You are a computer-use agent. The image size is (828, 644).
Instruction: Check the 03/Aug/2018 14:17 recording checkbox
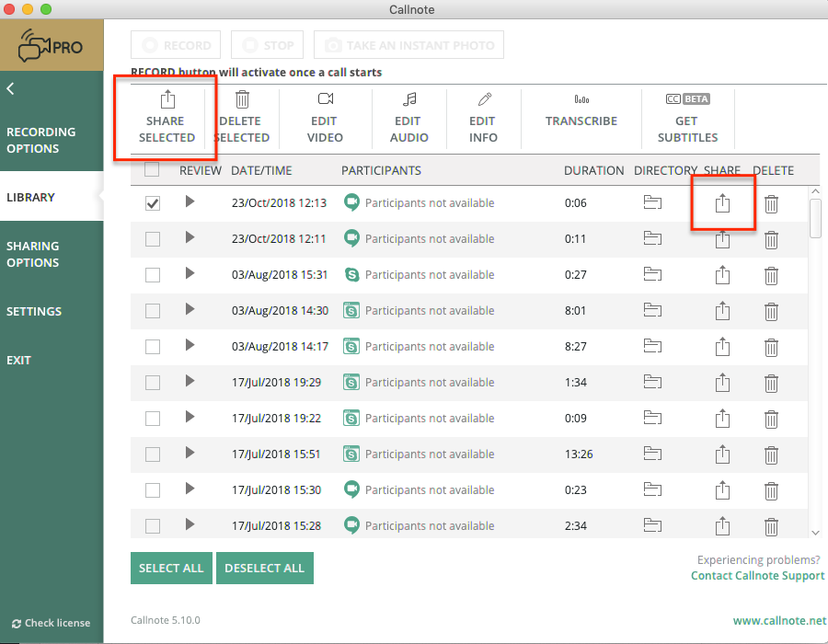point(153,347)
